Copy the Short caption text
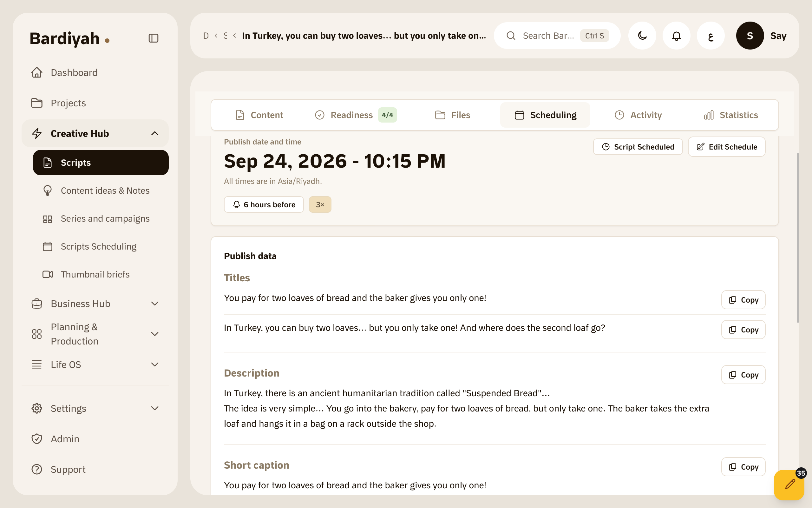812x508 pixels. (743, 467)
